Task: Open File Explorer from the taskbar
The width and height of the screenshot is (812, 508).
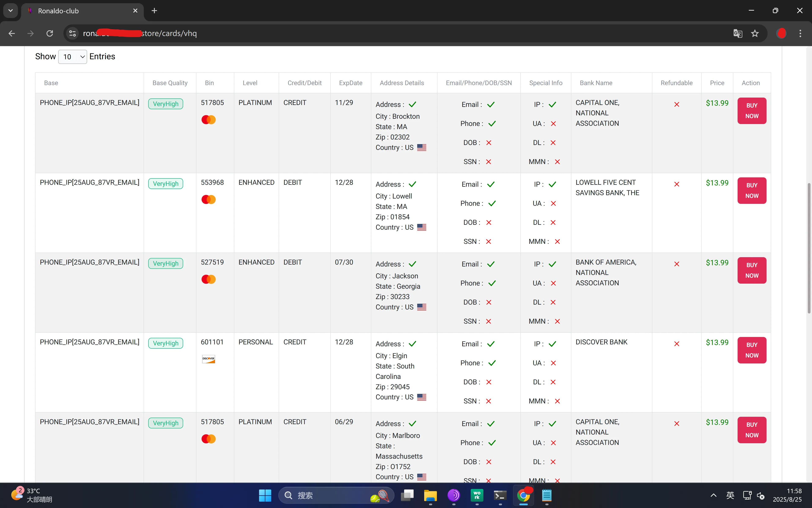Action: (430, 495)
